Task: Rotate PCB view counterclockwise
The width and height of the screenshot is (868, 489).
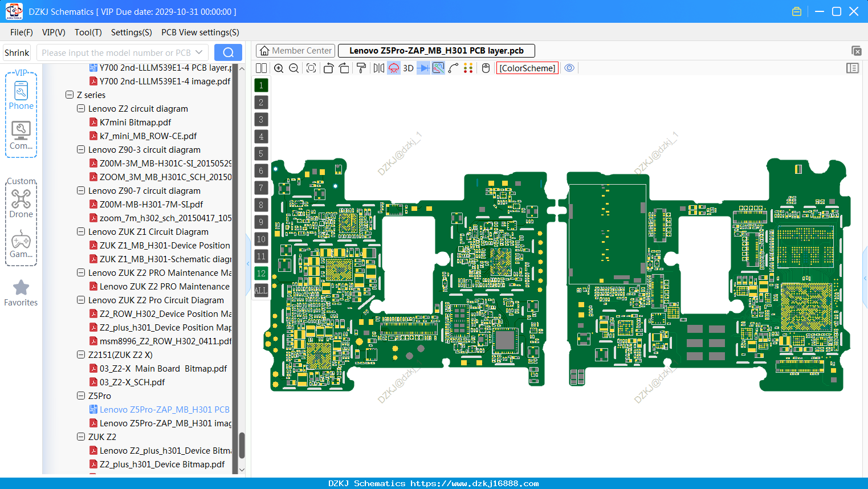Action: (x=328, y=68)
